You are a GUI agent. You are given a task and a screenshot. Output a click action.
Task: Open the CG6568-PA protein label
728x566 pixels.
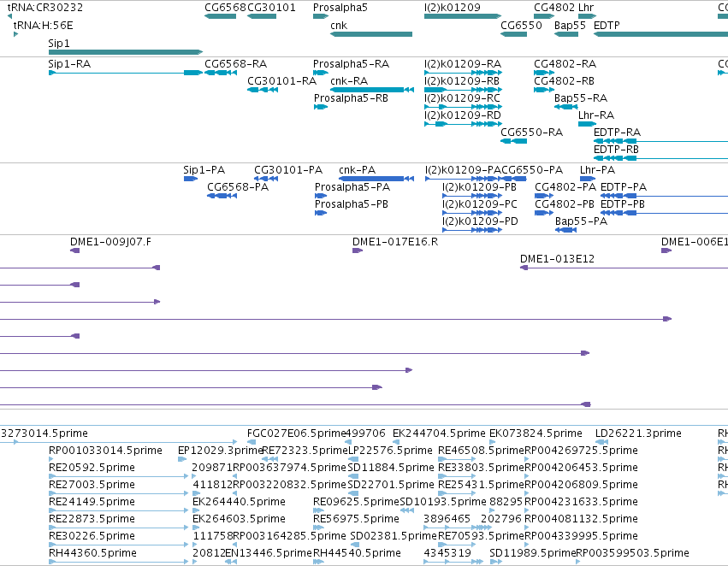coord(238,187)
